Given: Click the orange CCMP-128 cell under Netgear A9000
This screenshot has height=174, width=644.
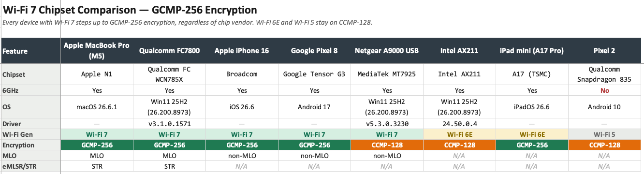Looking at the screenshot, I should 387,145.
